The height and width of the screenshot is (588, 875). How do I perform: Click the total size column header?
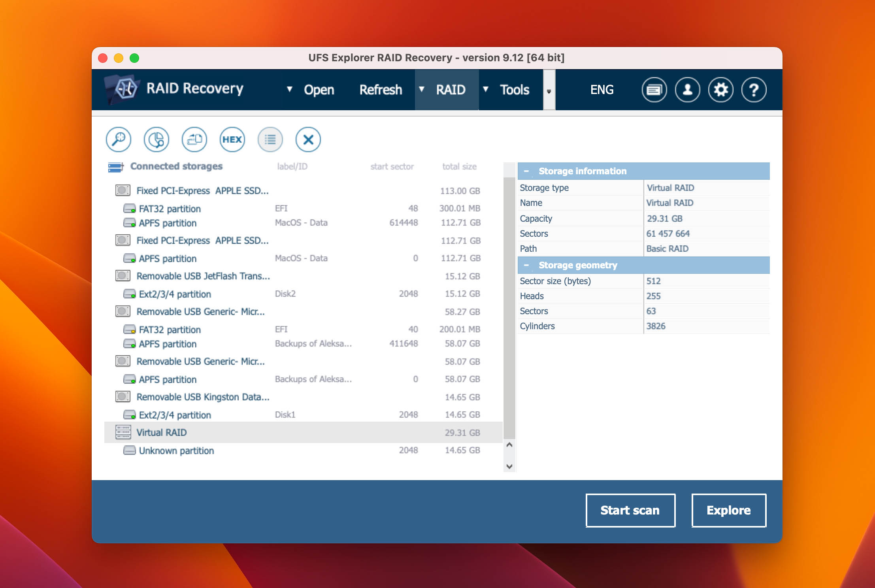coord(459,166)
